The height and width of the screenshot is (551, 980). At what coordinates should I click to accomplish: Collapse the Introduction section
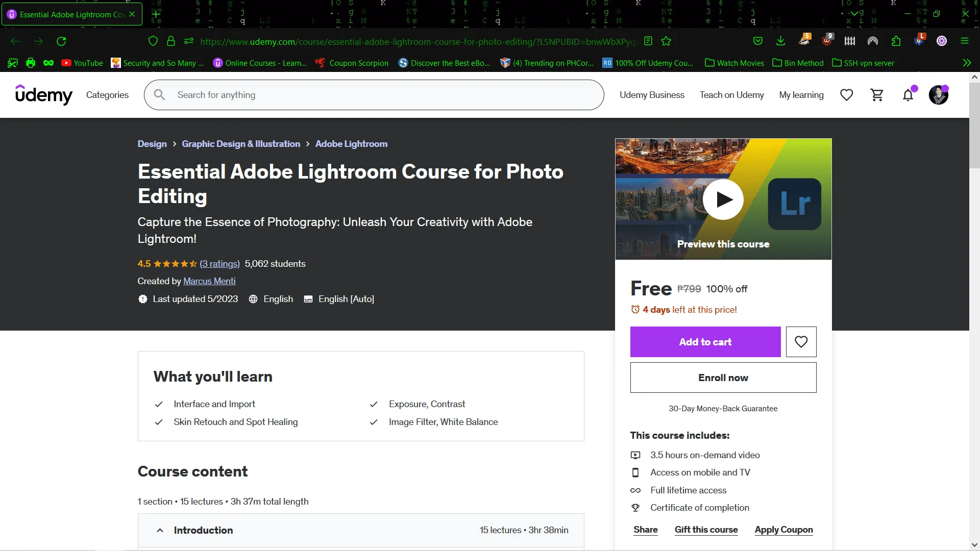(160, 531)
